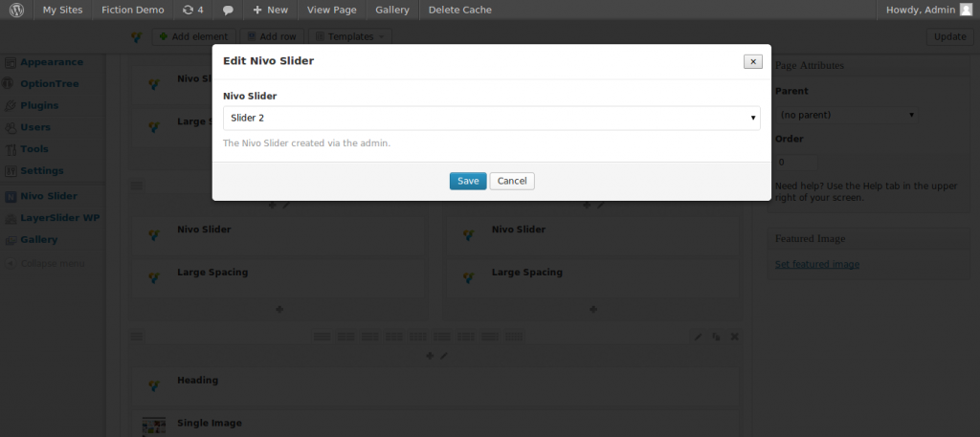
Task: Open the Nivo Slider dropdown showing Slider 2
Action: click(491, 118)
